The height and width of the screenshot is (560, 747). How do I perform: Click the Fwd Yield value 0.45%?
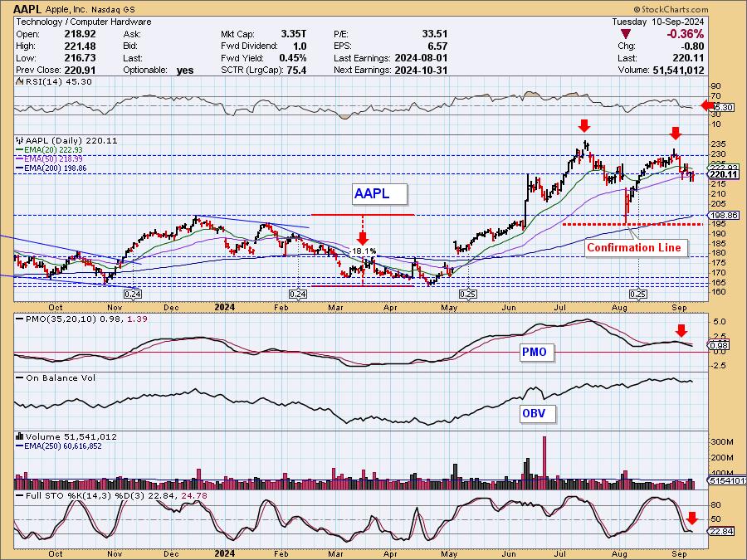(292, 58)
